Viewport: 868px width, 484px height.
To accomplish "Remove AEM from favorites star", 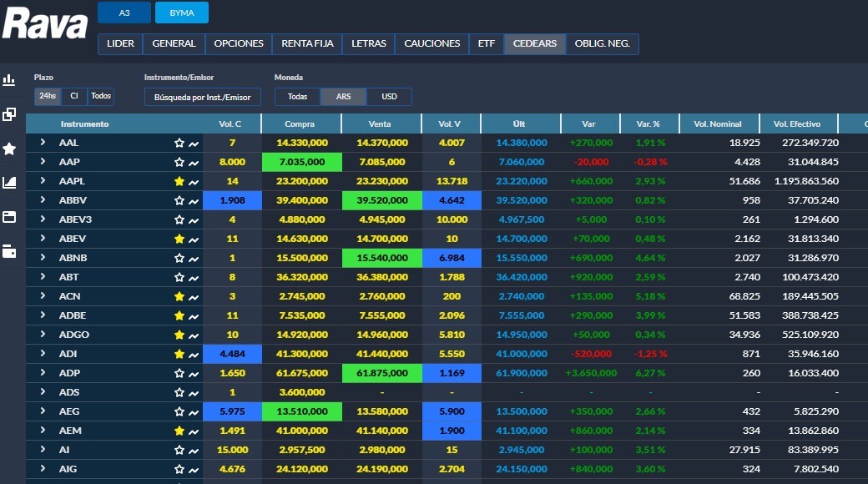I will pos(179,431).
